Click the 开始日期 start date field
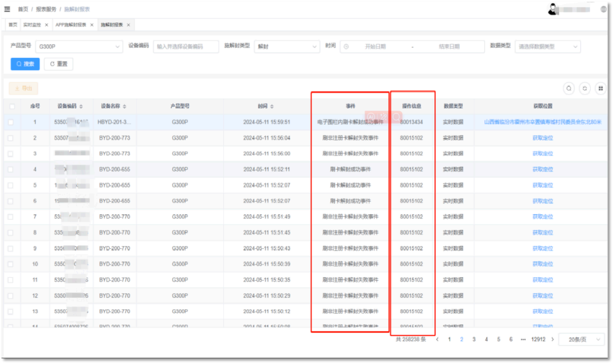Screen dimensions: 613x364 click(x=375, y=46)
